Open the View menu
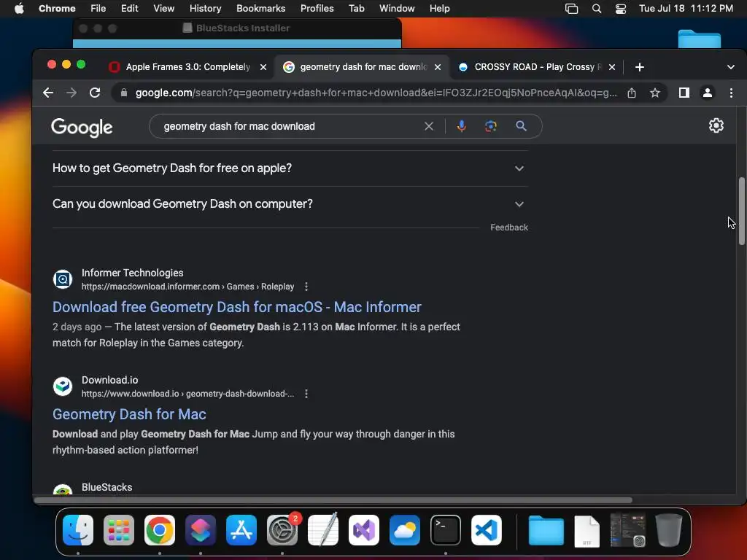The image size is (747, 560). [164, 9]
